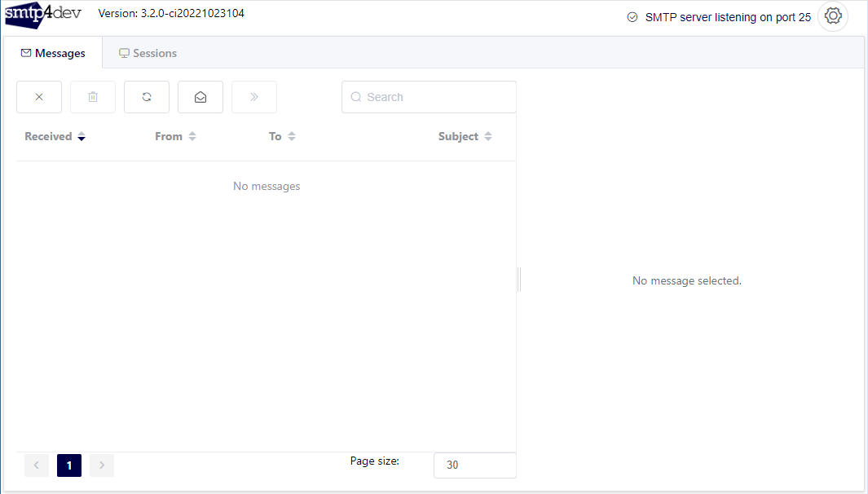This screenshot has height=494, width=868.
Task: Go to next page of messages
Action: (x=102, y=465)
